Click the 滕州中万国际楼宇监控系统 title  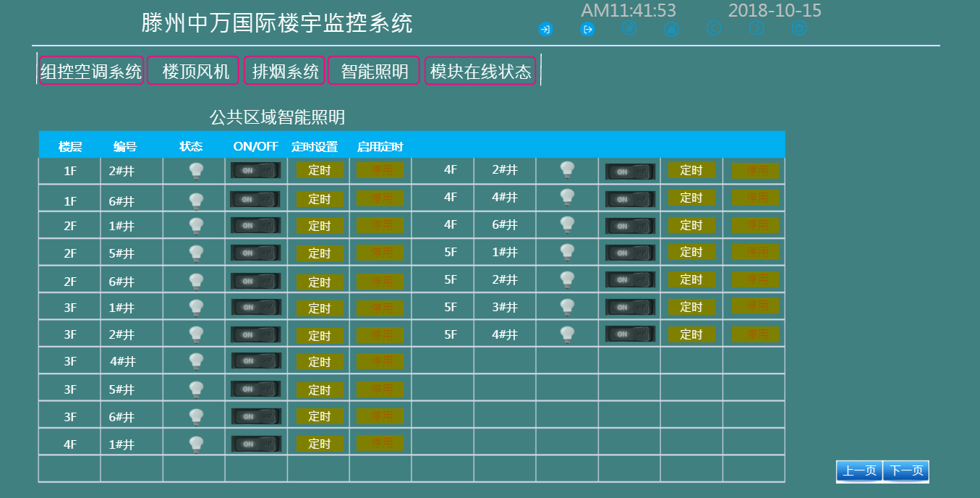(x=277, y=23)
